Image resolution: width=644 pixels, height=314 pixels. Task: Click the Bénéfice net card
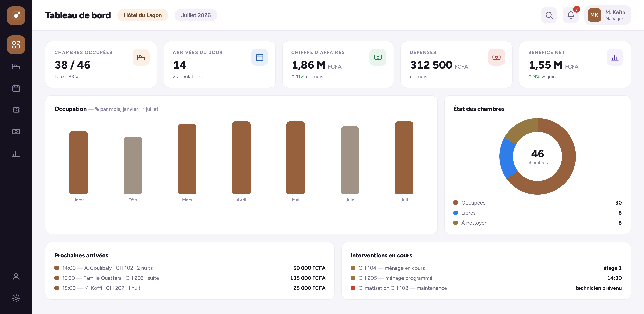(x=575, y=64)
